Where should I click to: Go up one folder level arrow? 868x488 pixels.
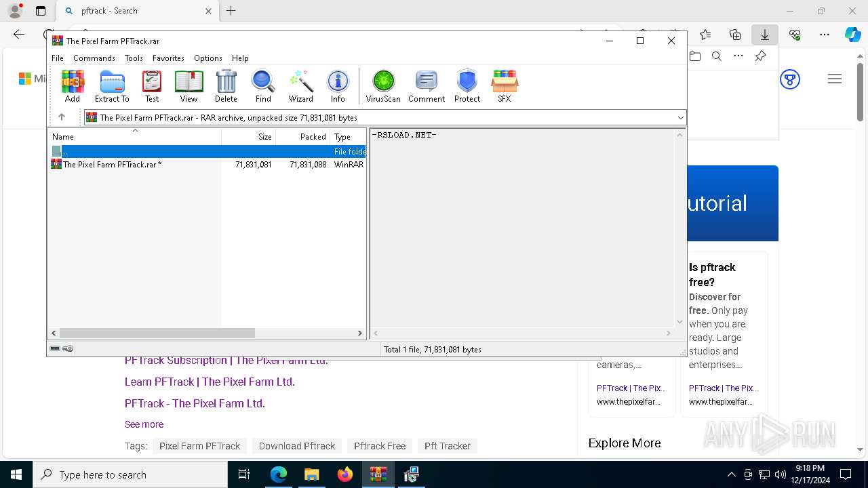tap(62, 117)
